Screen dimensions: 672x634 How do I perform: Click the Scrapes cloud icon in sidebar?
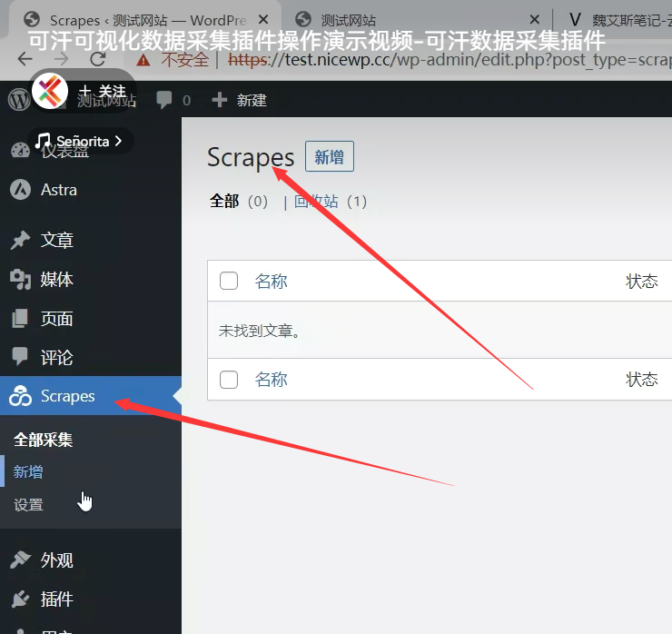[20, 396]
